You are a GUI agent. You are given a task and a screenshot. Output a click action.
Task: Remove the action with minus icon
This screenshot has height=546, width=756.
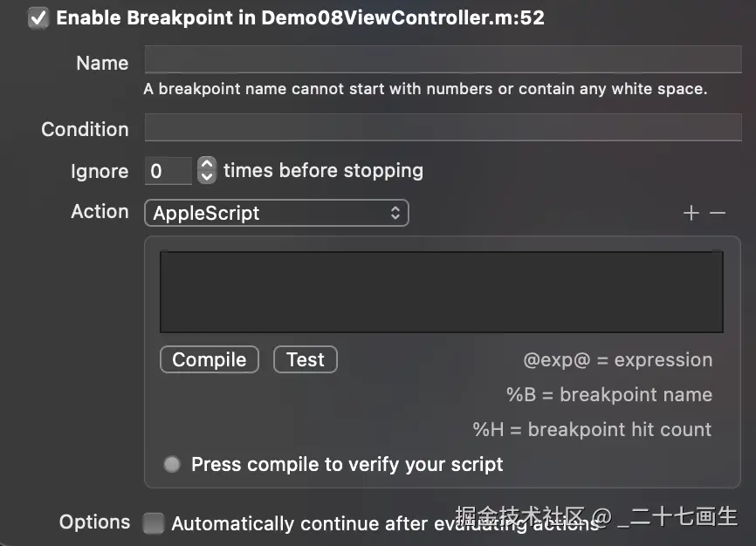point(718,213)
